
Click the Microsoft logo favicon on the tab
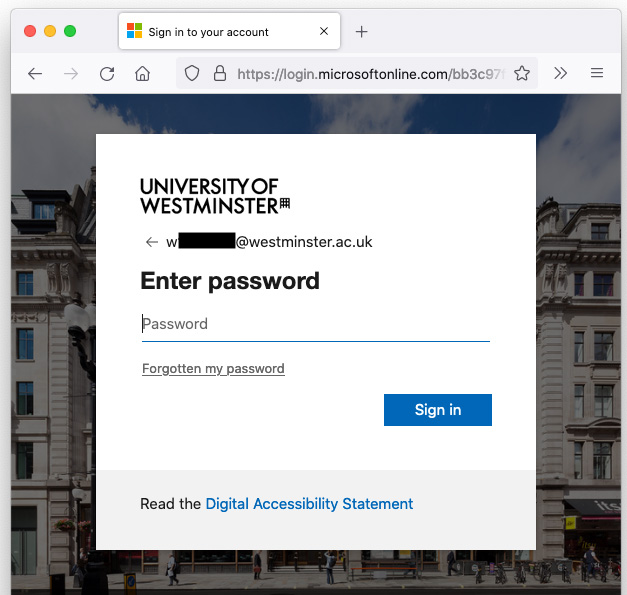tap(134, 31)
